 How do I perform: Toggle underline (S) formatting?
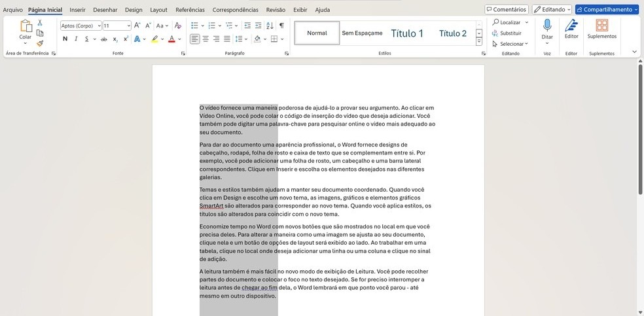click(x=86, y=39)
